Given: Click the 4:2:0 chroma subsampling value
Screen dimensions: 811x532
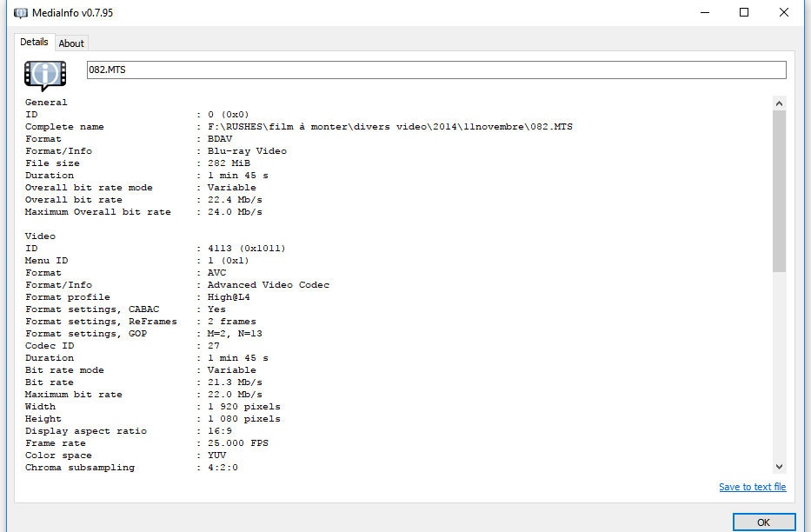Looking at the screenshot, I should [223, 468].
